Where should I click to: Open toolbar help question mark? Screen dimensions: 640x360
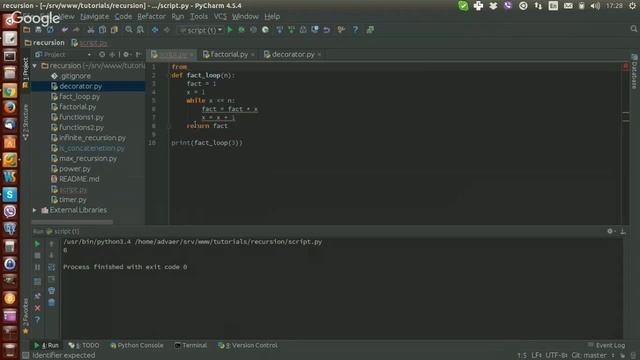tap(356, 30)
